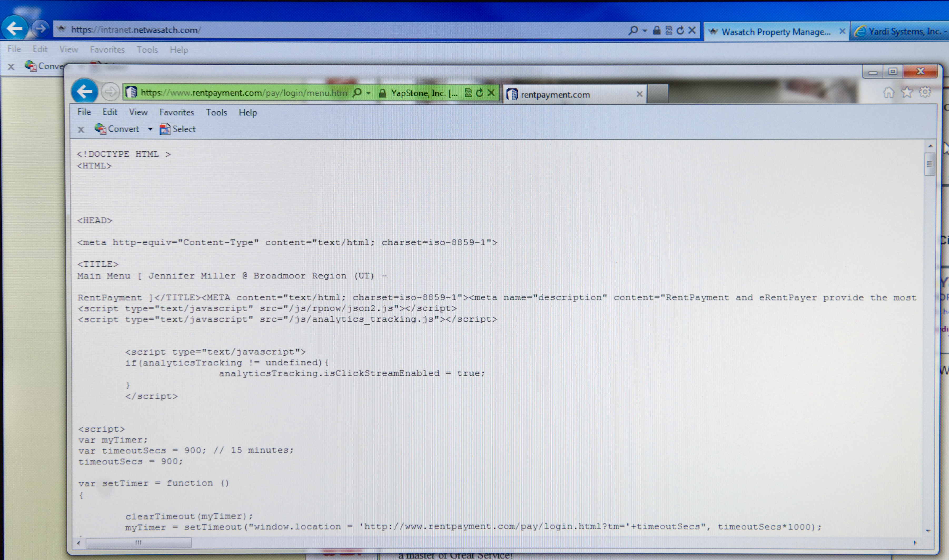Viewport: 949px width, 560px height.
Task: Open Favorites menu in intranet window
Action: (x=107, y=49)
